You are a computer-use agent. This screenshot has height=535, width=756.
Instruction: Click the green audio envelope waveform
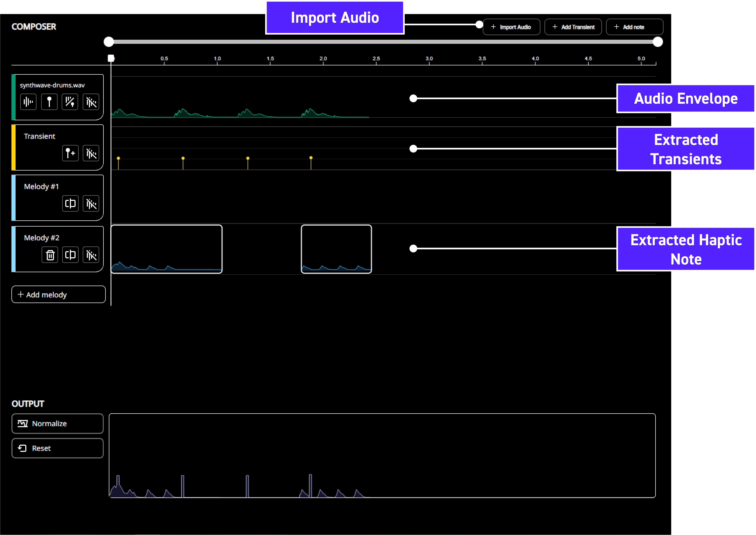point(240,113)
